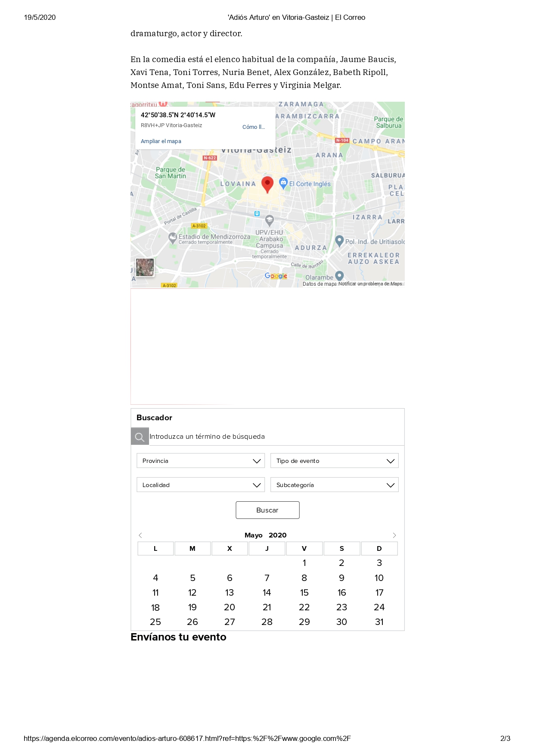
Task: Switch to satellite view thumbnail on map
Action: click(145, 267)
